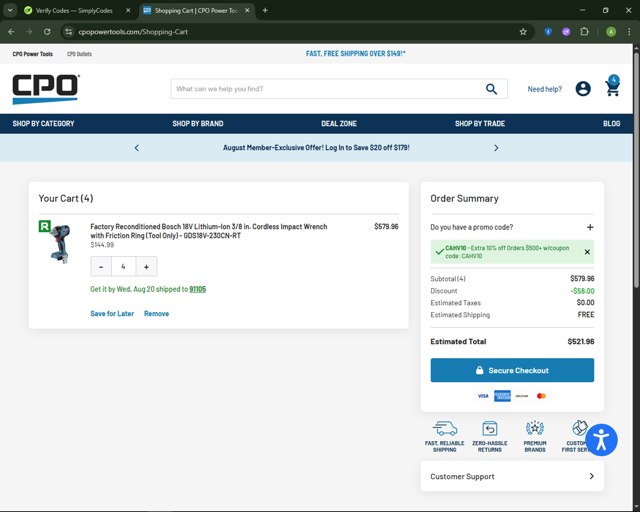Click the August Member-Exclusive Offer banner text
640x512 pixels.
[316, 148]
